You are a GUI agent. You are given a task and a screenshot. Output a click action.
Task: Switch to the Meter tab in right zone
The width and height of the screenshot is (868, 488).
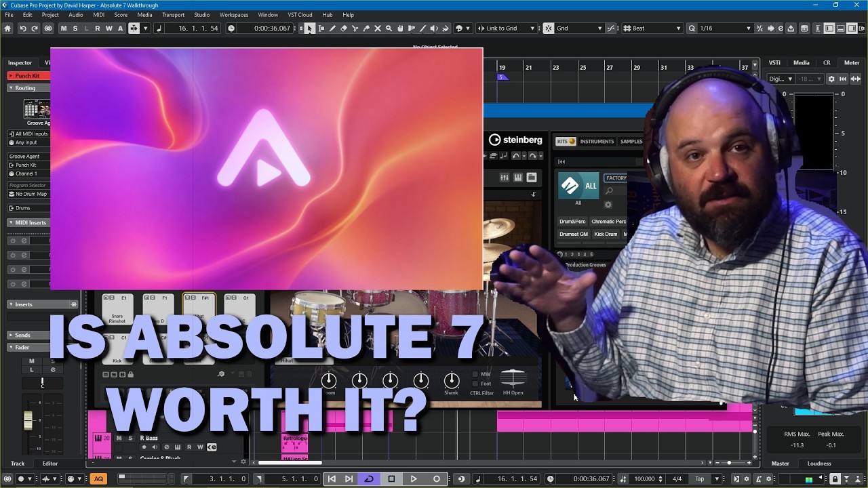click(x=852, y=63)
